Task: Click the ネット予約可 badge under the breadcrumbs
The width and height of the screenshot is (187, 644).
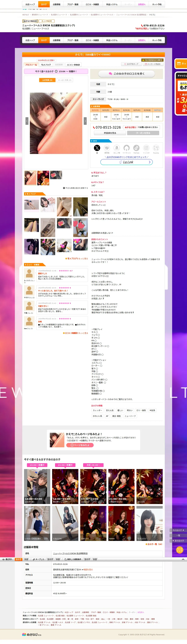Action: [47, 21]
